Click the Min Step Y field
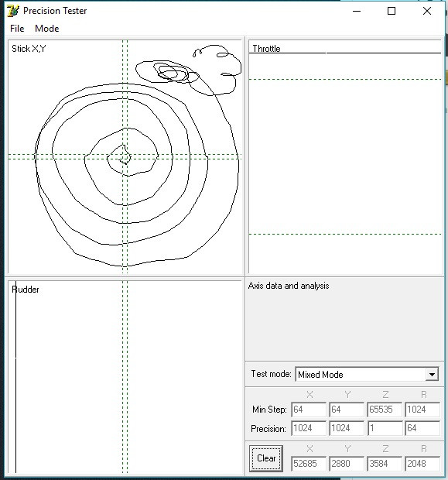The height and width of the screenshot is (480, 448). tap(347, 410)
